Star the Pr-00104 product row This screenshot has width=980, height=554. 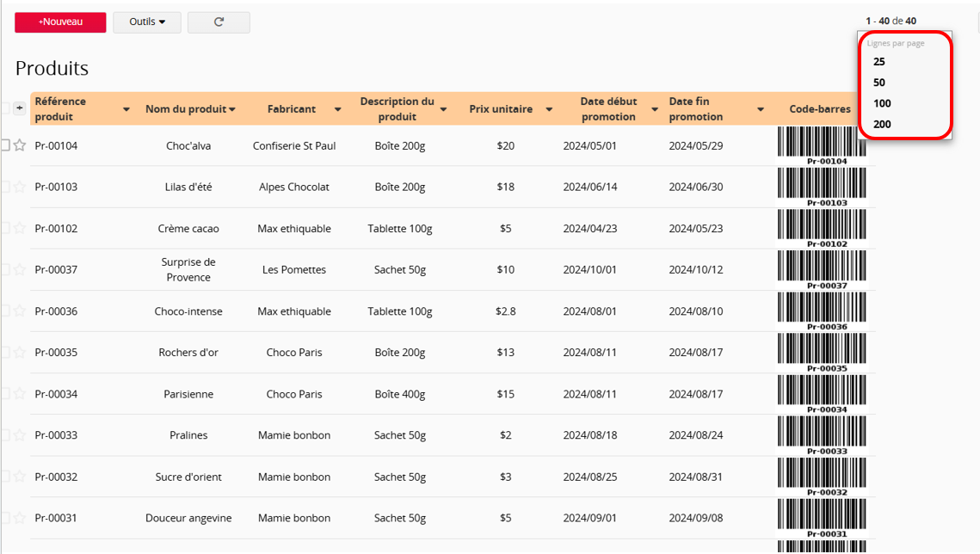tap(20, 145)
